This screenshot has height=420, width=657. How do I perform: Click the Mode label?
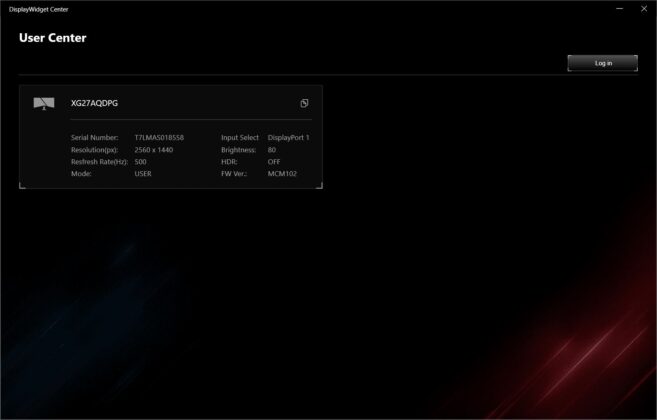tap(81, 174)
